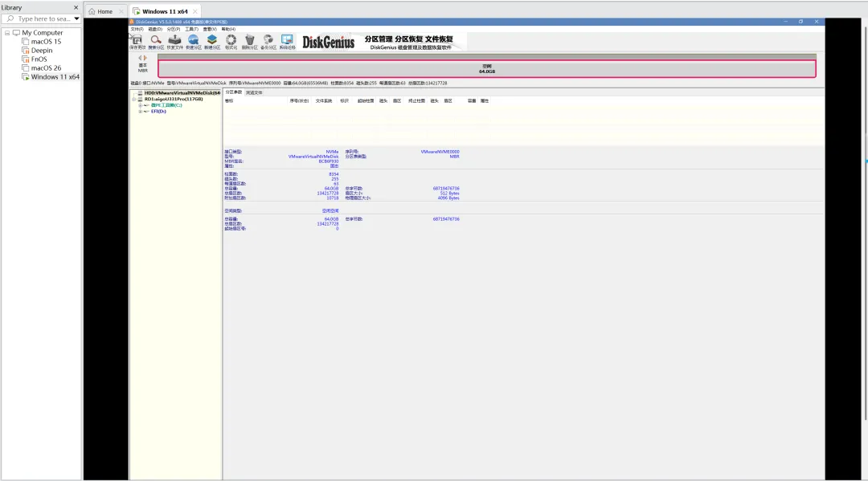The image size is (868, 481).
Task: Click the Delete Partition trash icon
Action: 250,40
